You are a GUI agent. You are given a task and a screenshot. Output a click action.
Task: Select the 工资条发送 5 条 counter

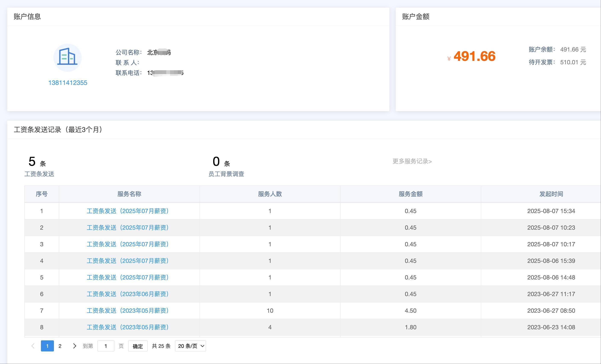click(39, 166)
